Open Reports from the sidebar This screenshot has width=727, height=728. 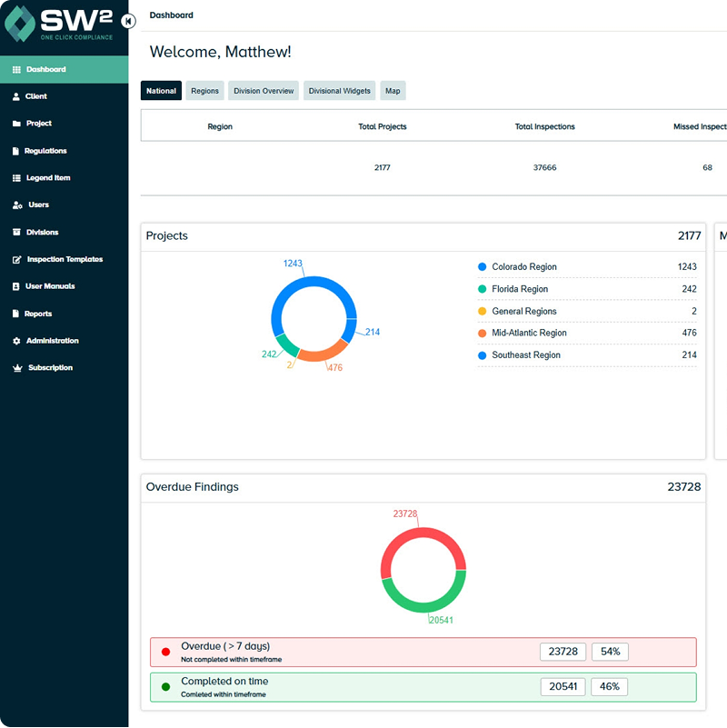coord(38,314)
